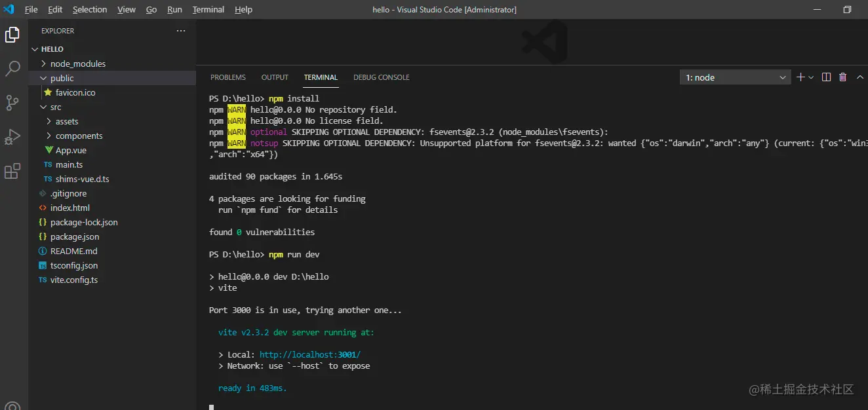Image resolution: width=868 pixels, height=410 pixels.
Task: Collapse the src folder
Action: click(113, 107)
